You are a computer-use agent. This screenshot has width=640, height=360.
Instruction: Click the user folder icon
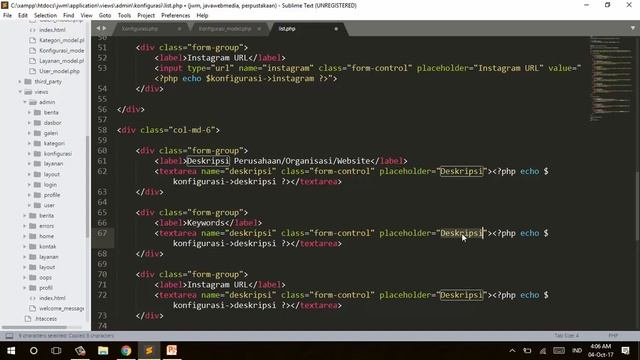click(37, 205)
